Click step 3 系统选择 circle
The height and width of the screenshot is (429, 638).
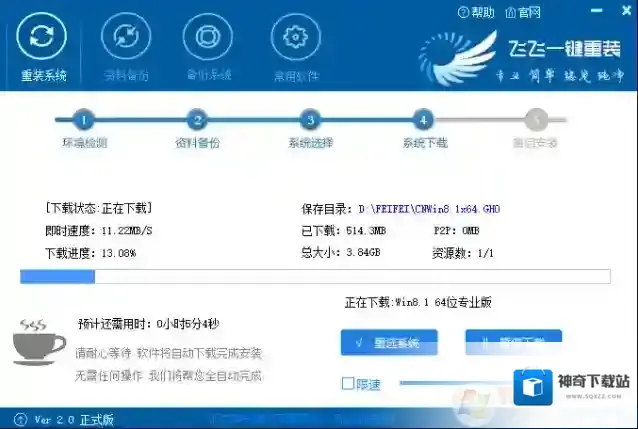coord(310,120)
